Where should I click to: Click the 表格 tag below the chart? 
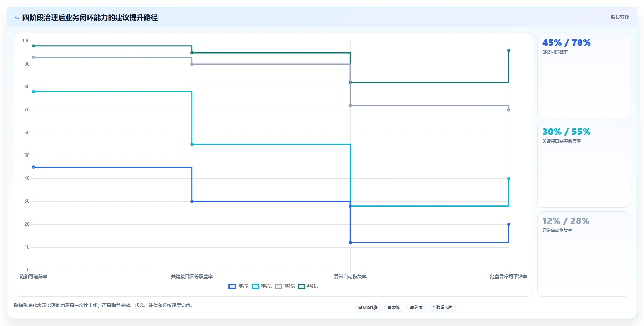[x=394, y=307]
